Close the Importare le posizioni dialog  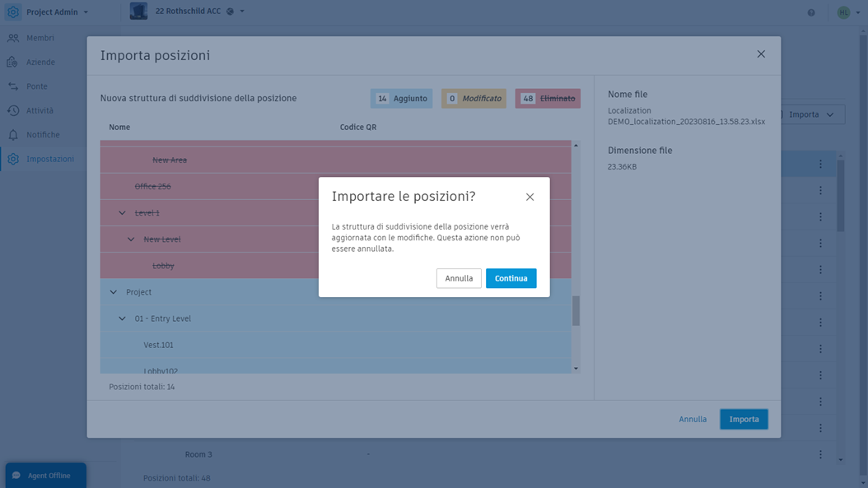coord(530,197)
